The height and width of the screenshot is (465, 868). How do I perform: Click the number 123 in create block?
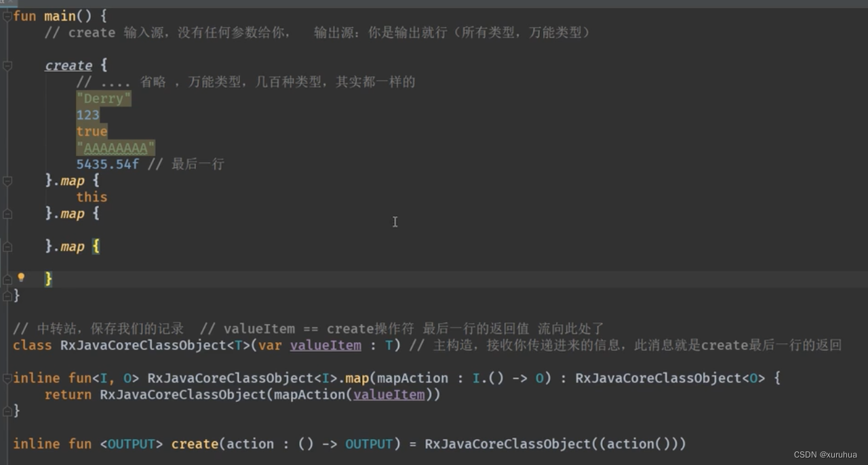coord(88,115)
